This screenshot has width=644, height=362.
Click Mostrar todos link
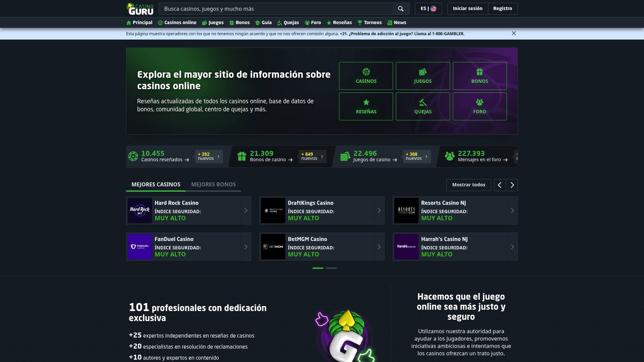tap(469, 185)
